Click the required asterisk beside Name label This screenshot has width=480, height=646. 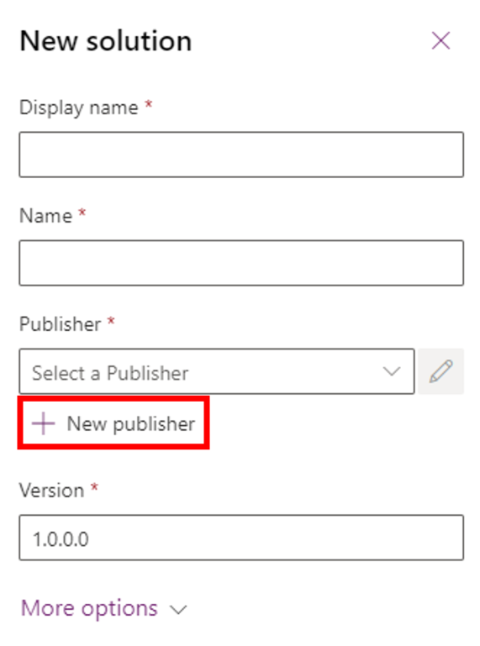click(x=82, y=212)
